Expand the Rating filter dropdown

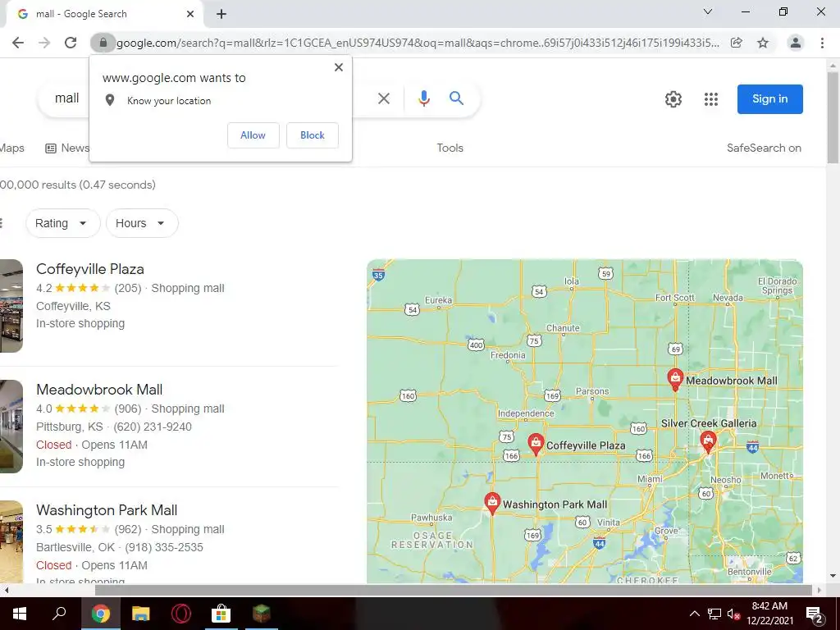[x=62, y=223]
